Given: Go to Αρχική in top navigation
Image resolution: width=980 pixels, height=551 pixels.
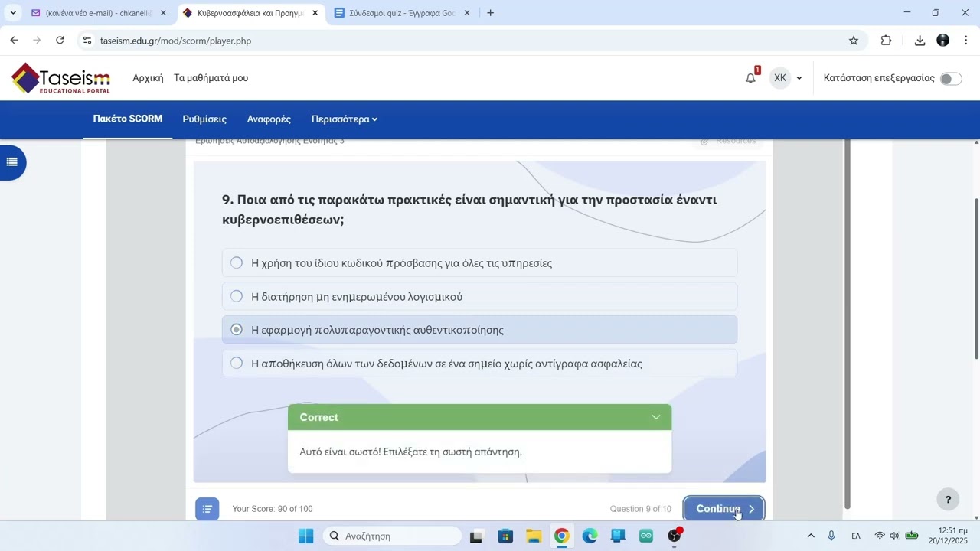Looking at the screenshot, I should coord(148,78).
